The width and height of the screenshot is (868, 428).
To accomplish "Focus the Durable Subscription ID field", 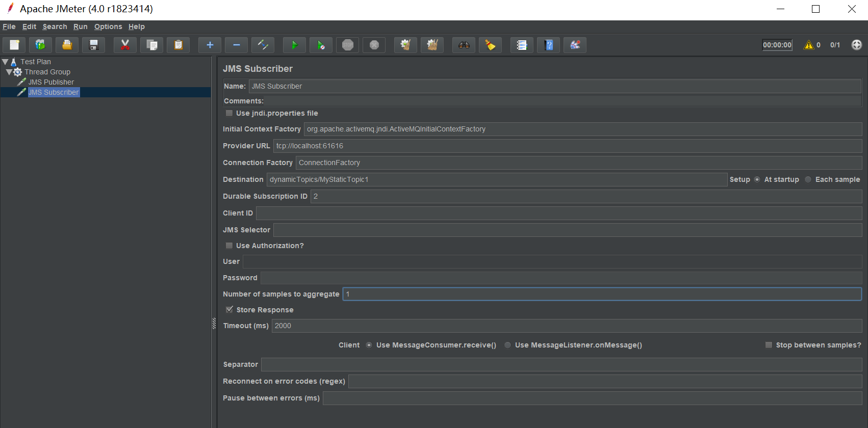I will coord(586,196).
